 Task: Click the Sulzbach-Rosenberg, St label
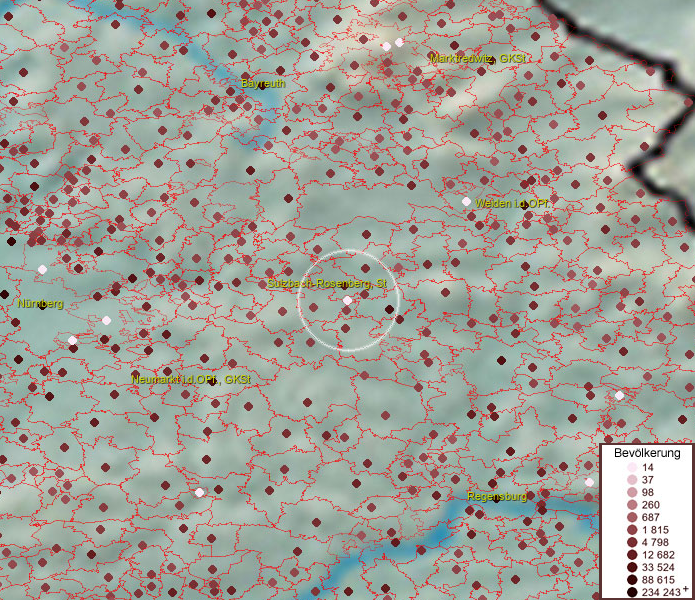click(x=326, y=285)
